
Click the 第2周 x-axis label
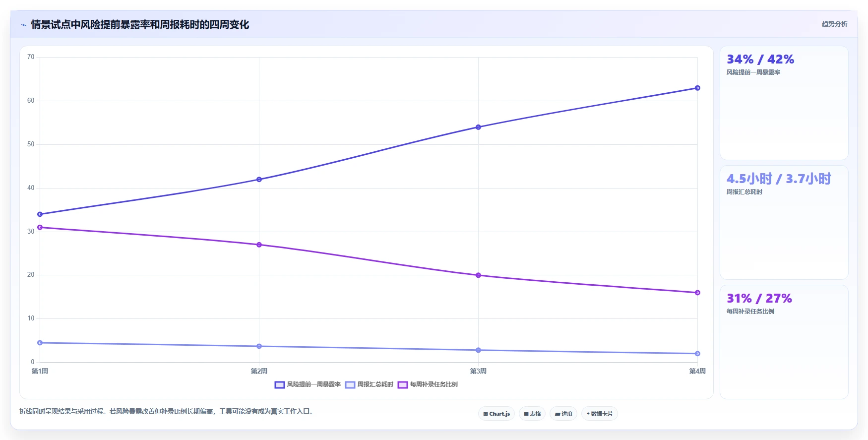(259, 371)
